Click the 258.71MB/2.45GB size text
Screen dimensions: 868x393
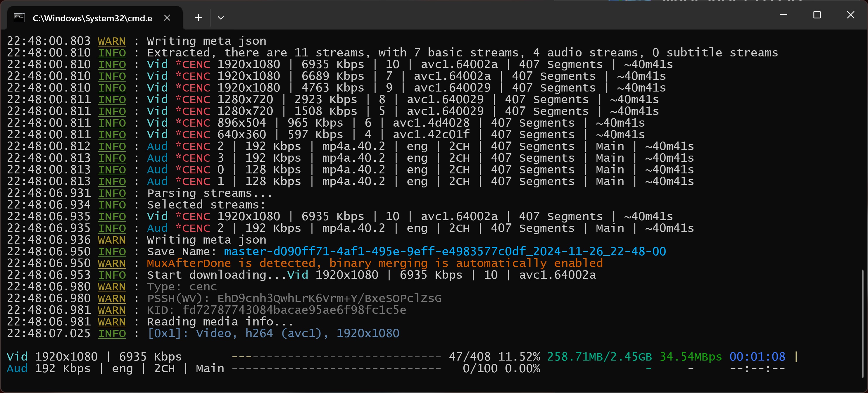(x=599, y=357)
